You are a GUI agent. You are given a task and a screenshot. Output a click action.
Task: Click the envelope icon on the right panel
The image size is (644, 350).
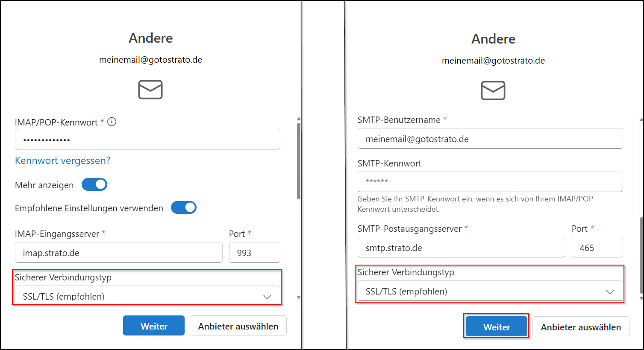(x=493, y=90)
